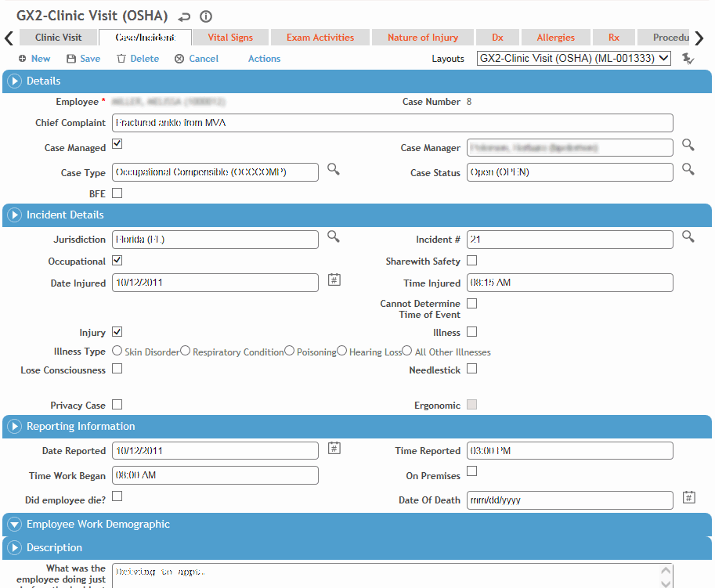715x588 pixels.
Task: Switch to the Case/Incident tab
Action: (145, 38)
